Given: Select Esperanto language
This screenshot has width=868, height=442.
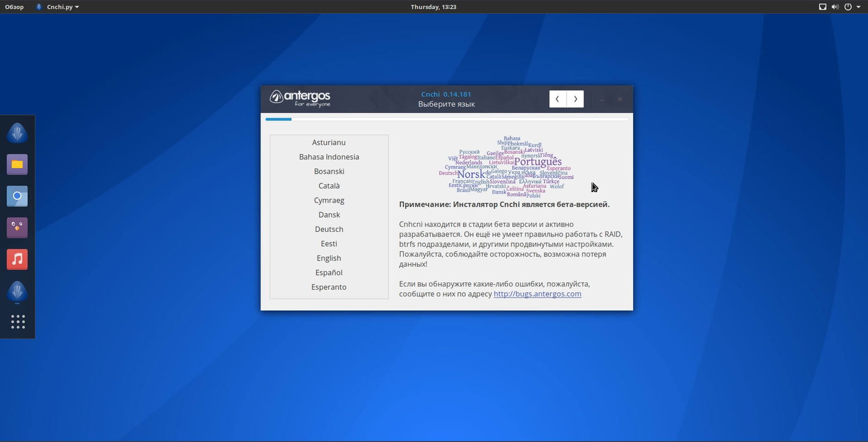Looking at the screenshot, I should click(x=329, y=287).
